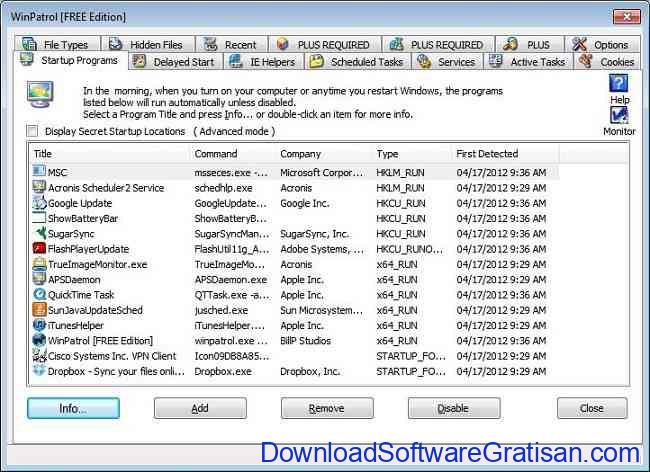Click the Startup Programs tab
Viewport: 650px width, 472px height.
(x=70, y=61)
